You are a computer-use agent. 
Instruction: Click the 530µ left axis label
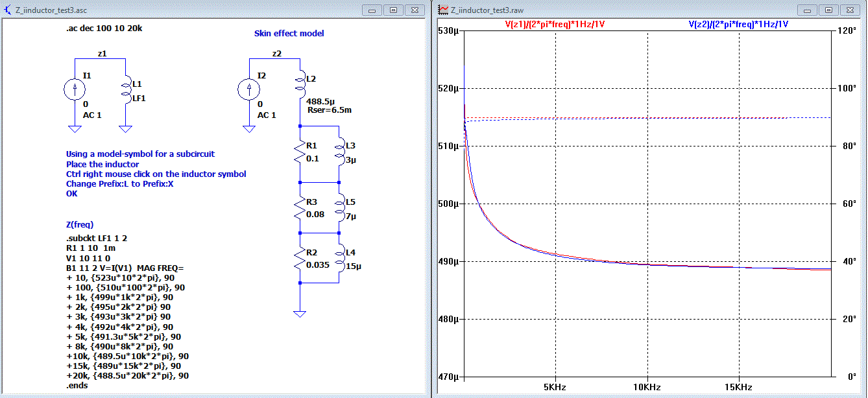click(x=450, y=30)
